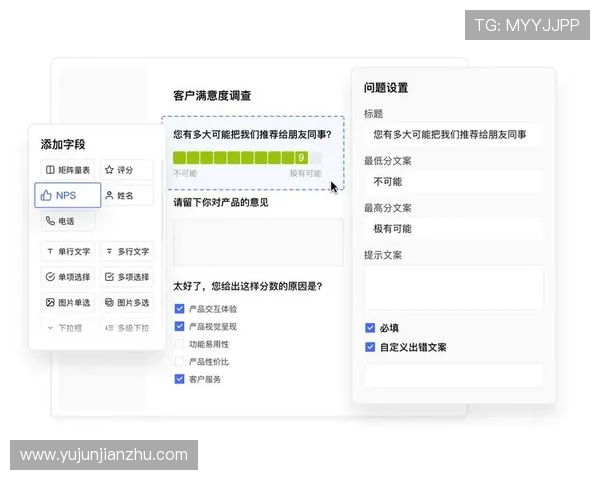600x480 pixels.
Task: Click the 最低分文案 input with 不可能
Action: click(453, 181)
